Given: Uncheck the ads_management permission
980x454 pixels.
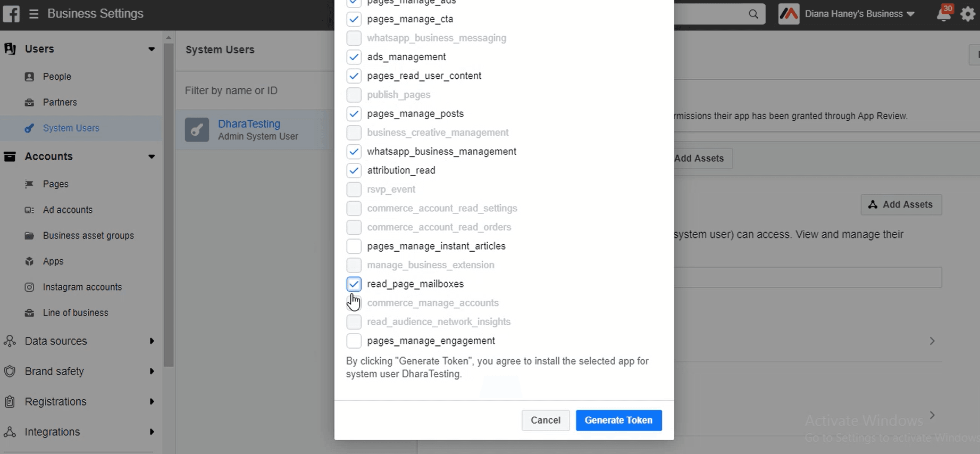Looking at the screenshot, I should click(x=354, y=57).
